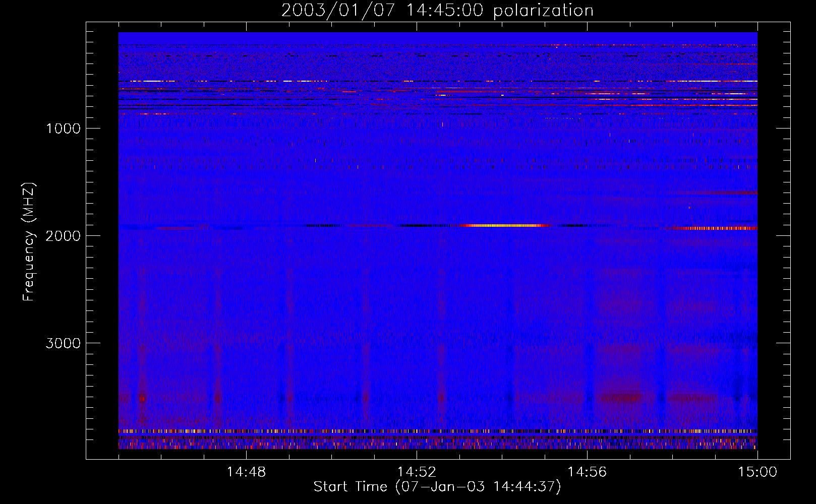The image size is (816, 504).
Task: Select the 'Start Time (07-Jan-03 14:44:37)' label
Action: (x=437, y=487)
